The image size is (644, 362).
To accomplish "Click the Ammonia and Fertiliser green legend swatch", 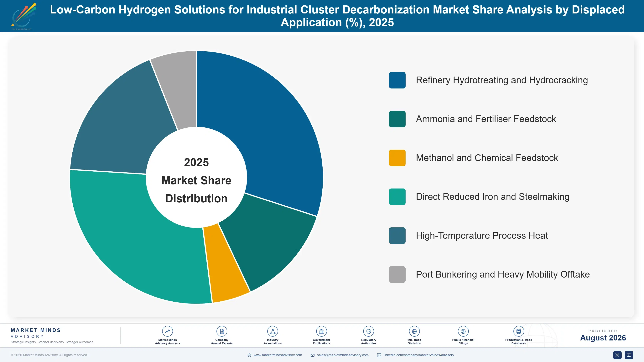I will (397, 119).
